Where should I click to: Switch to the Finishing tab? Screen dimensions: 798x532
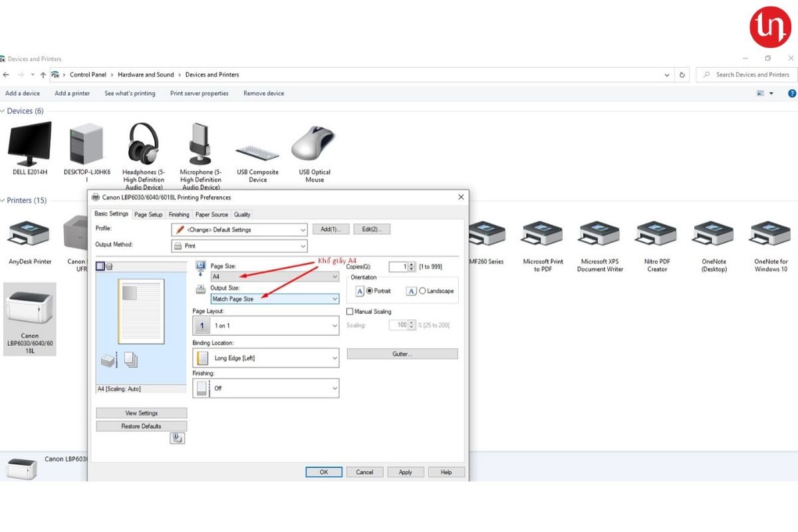pyautogui.click(x=179, y=215)
